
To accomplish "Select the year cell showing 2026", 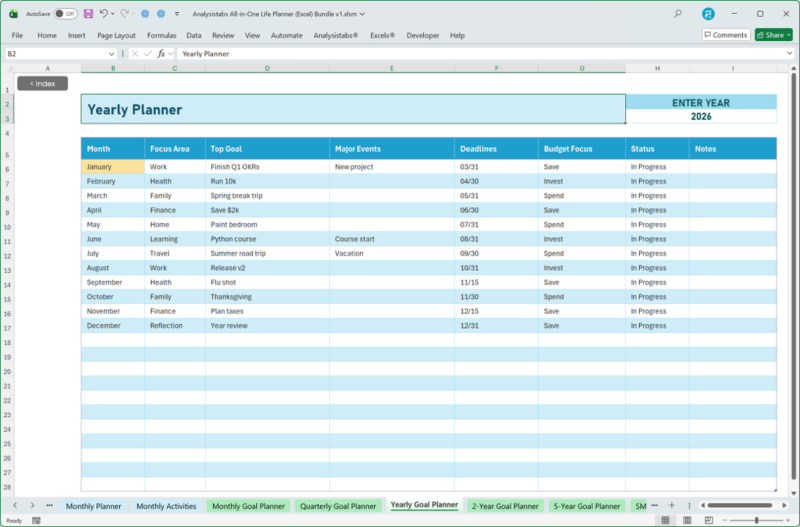I will 700,116.
